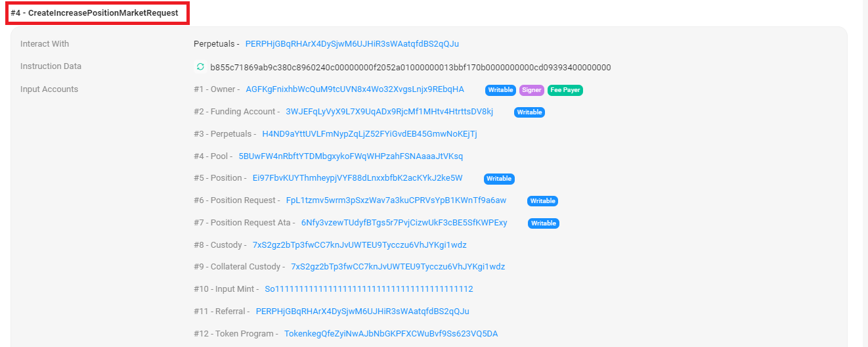Click the Signer badge on Owner
This screenshot has width=868, height=347.
coord(532,90)
